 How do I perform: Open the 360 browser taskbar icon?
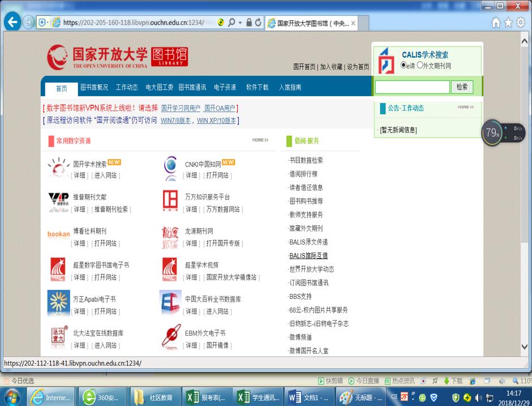[x=102, y=397]
